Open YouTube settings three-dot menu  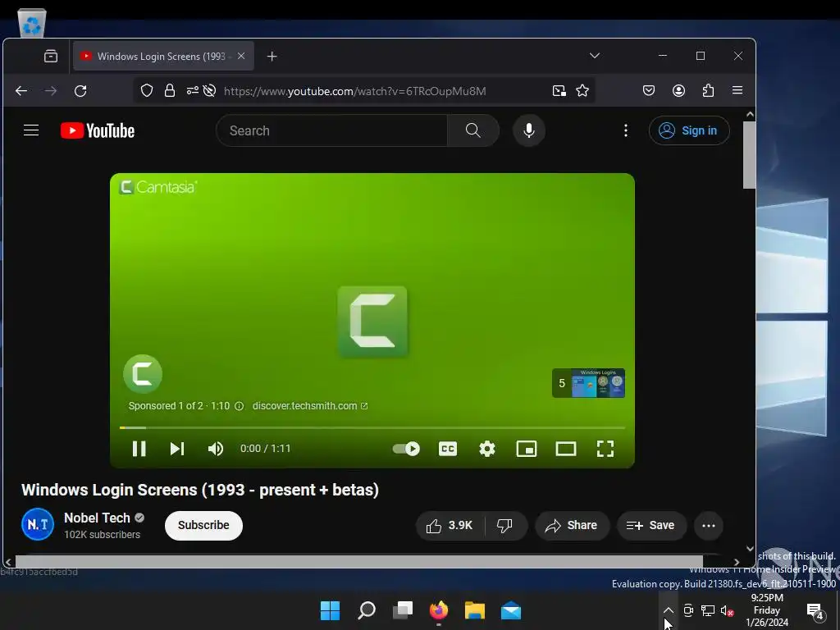coord(626,130)
